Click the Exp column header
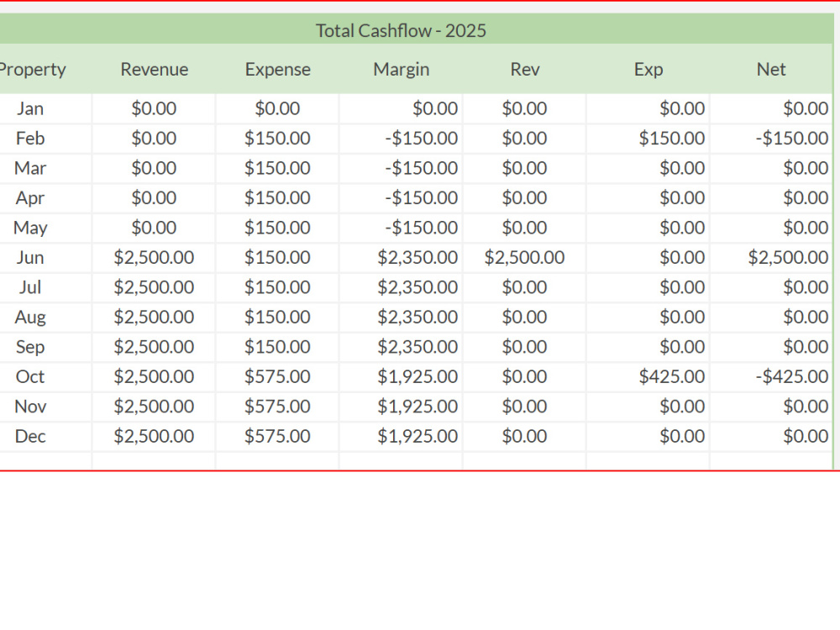This screenshot has width=840, height=630. pos(648,69)
